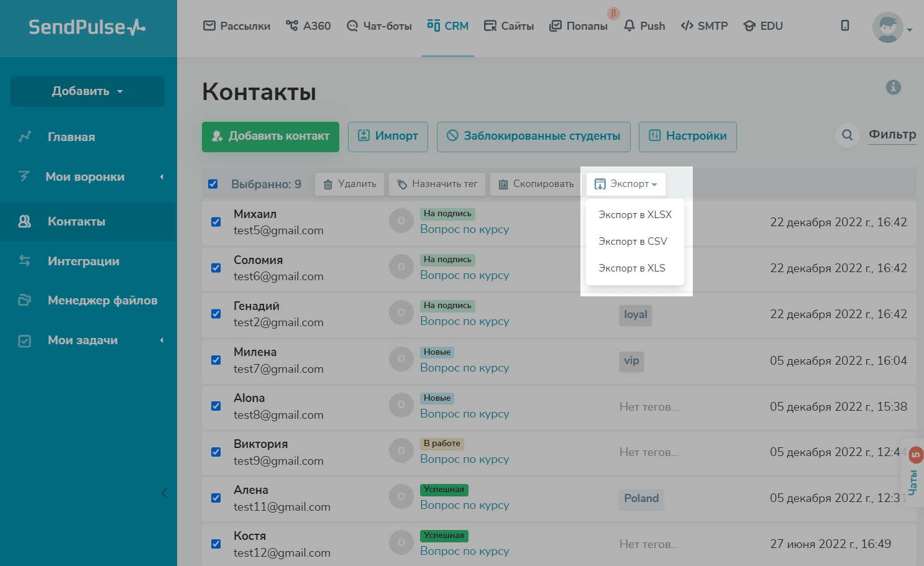Click the info icon beside Контакты heading

pos(894,87)
